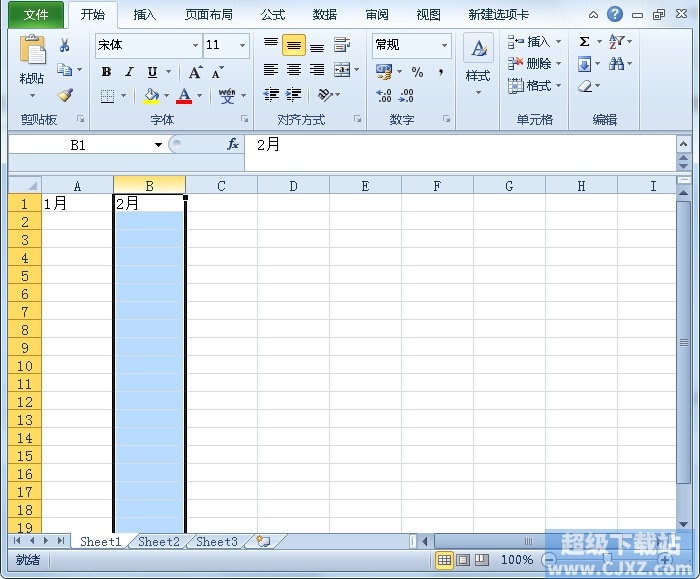Click the AutoSum sigma icon

(x=584, y=42)
